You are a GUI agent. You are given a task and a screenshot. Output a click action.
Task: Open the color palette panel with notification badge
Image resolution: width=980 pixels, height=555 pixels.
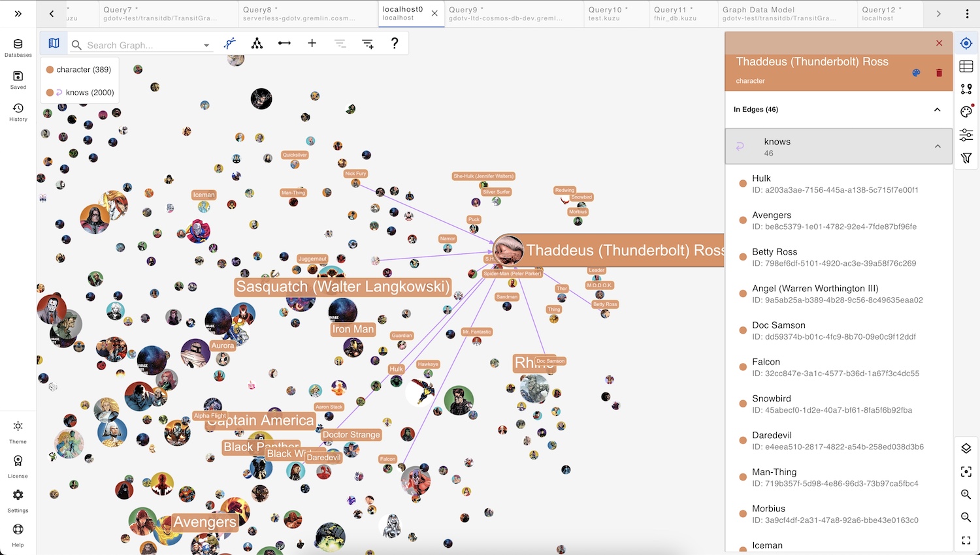966,111
